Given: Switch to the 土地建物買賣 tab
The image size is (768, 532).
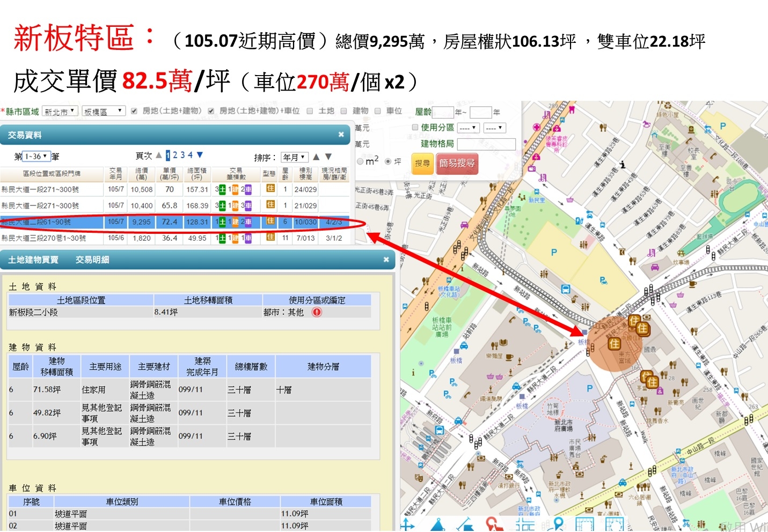Looking at the screenshot, I should (x=33, y=260).
